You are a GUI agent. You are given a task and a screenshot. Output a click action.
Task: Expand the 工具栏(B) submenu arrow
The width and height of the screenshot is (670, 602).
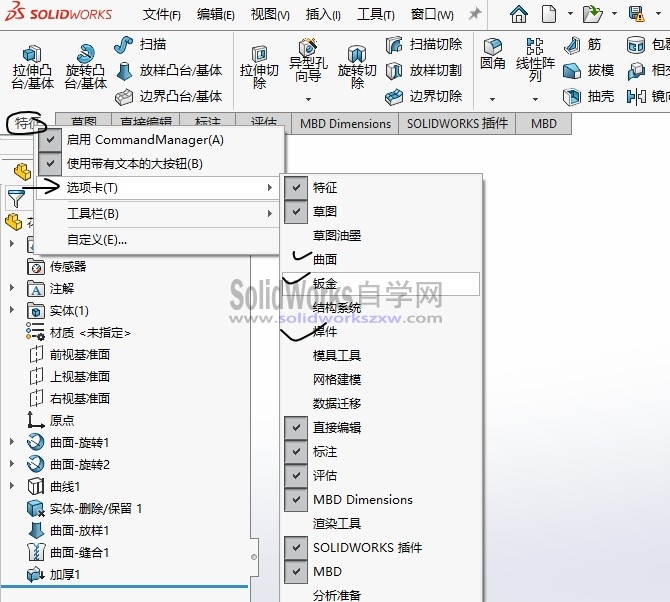click(x=270, y=214)
